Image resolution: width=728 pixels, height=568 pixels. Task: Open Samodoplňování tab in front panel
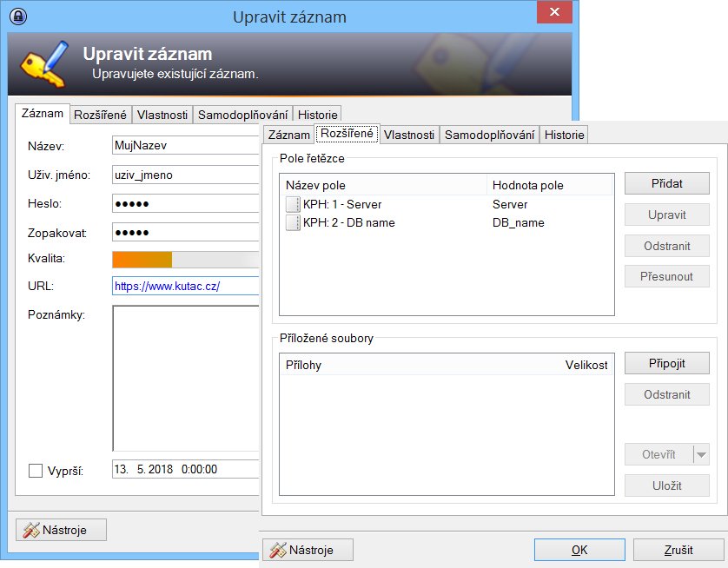coord(489,135)
